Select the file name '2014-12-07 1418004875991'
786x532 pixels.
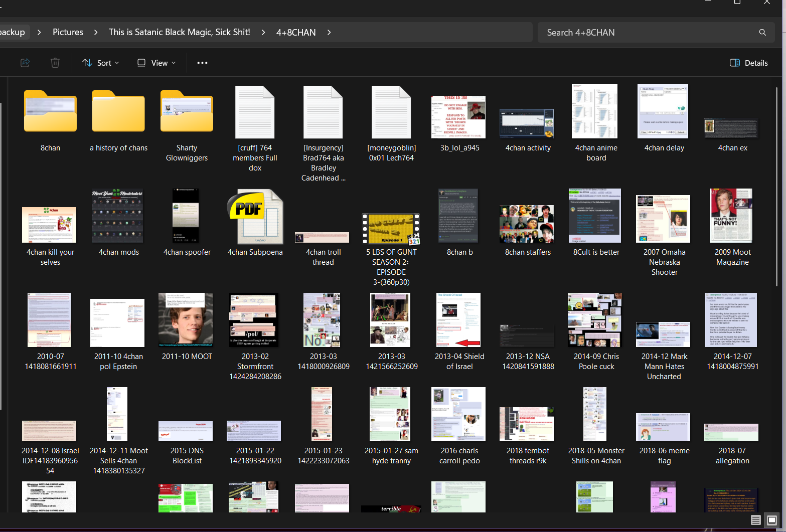[732, 362]
